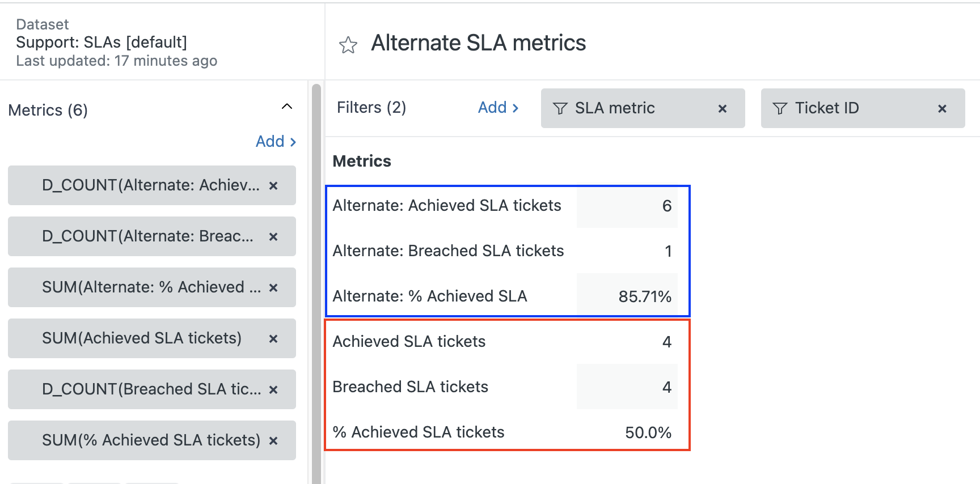980x484 pixels.
Task: Open SUM(Achieved SLA tickets) metric chip
Action: click(142, 338)
